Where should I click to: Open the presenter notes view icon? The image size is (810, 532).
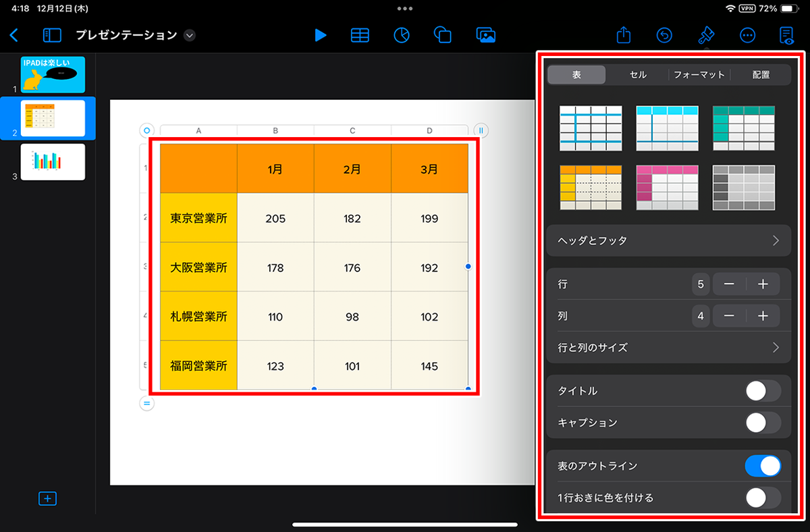tap(787, 35)
